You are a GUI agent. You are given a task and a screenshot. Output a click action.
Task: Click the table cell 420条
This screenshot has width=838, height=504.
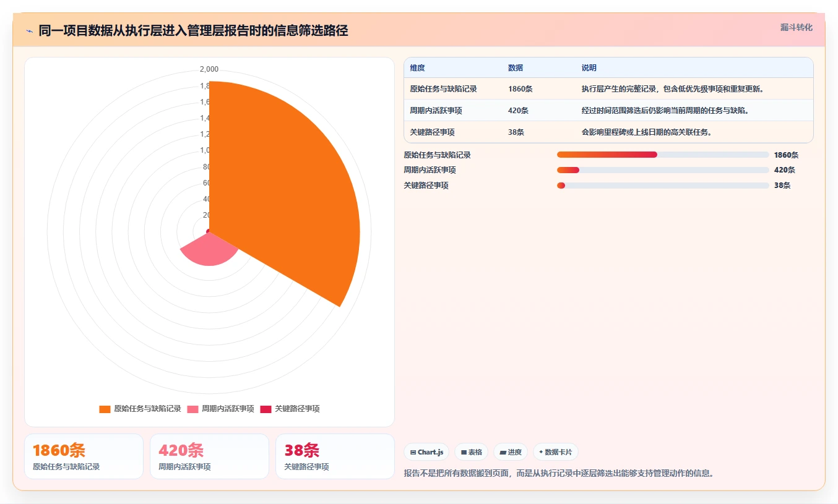coord(518,111)
